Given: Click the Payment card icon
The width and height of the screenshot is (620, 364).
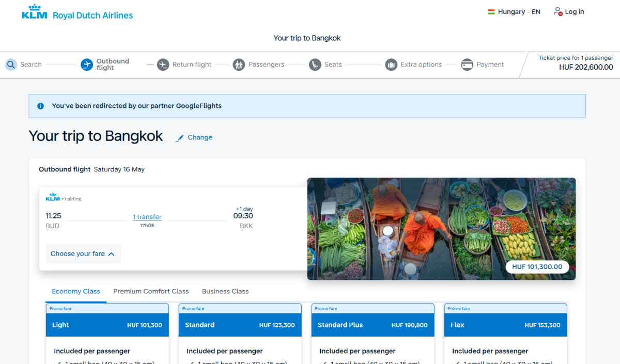Looking at the screenshot, I should tap(467, 65).
